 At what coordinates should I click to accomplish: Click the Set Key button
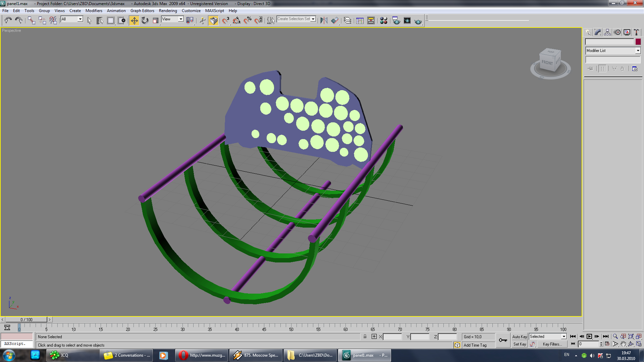point(520,344)
